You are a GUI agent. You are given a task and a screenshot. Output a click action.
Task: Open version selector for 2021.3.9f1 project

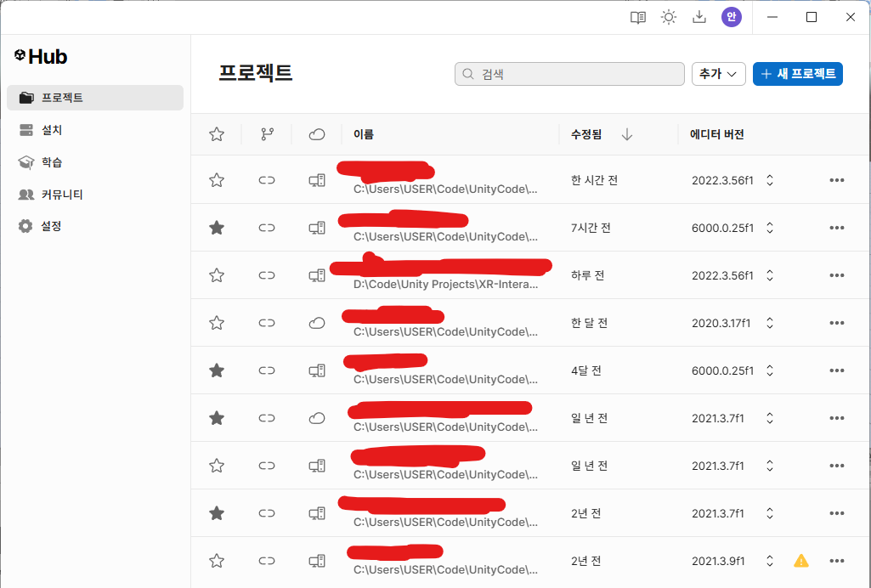tap(770, 561)
